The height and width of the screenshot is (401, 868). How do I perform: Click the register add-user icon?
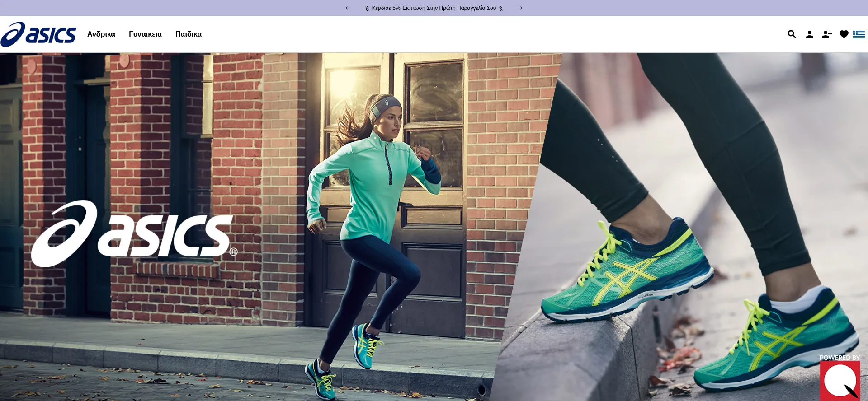[x=826, y=34]
